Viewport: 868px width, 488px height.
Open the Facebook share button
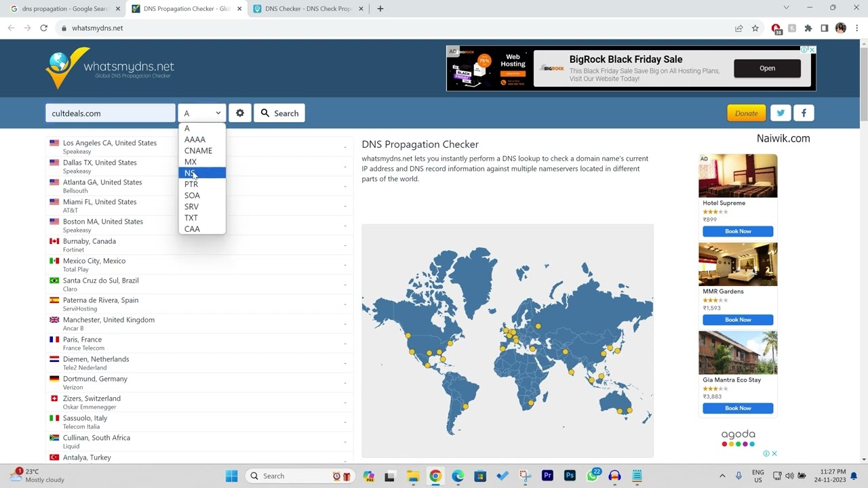(804, 113)
